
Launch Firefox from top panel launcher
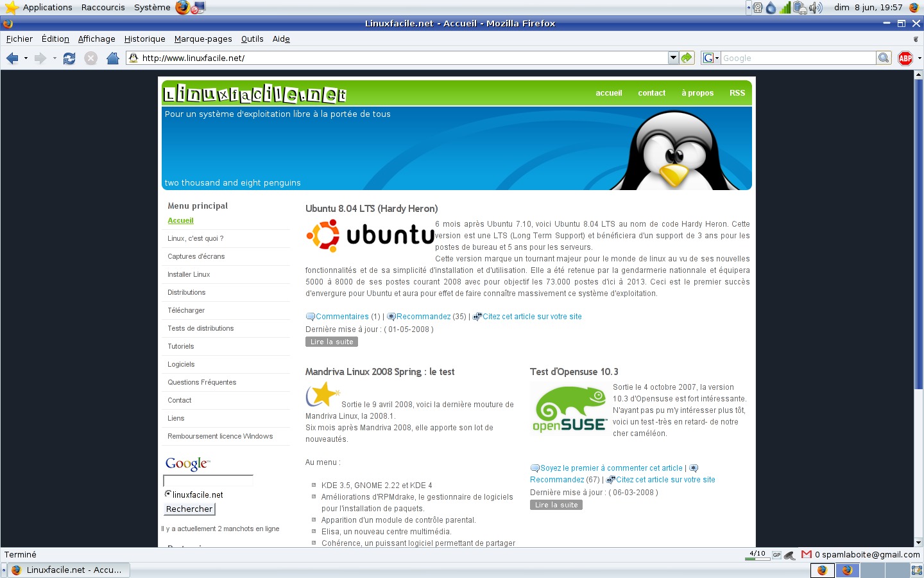coord(183,8)
